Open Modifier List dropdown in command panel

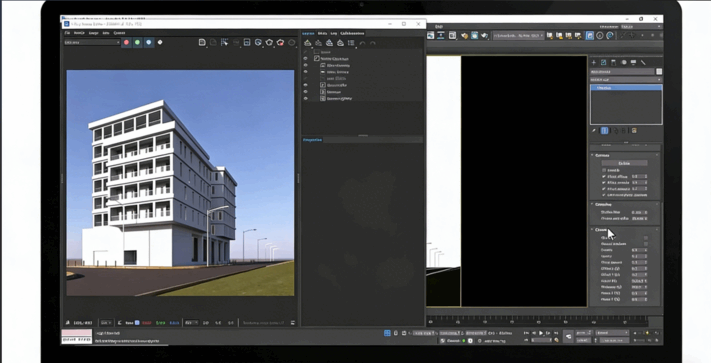(626, 79)
